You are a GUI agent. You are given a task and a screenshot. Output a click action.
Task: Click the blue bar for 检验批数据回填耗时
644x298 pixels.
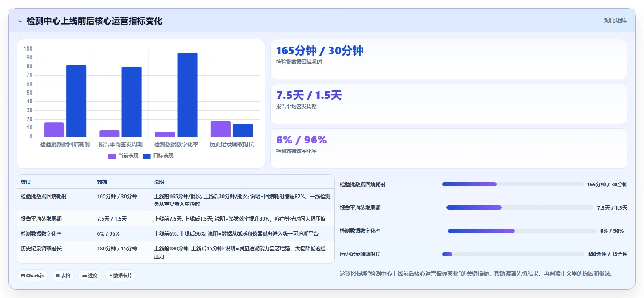click(76, 101)
